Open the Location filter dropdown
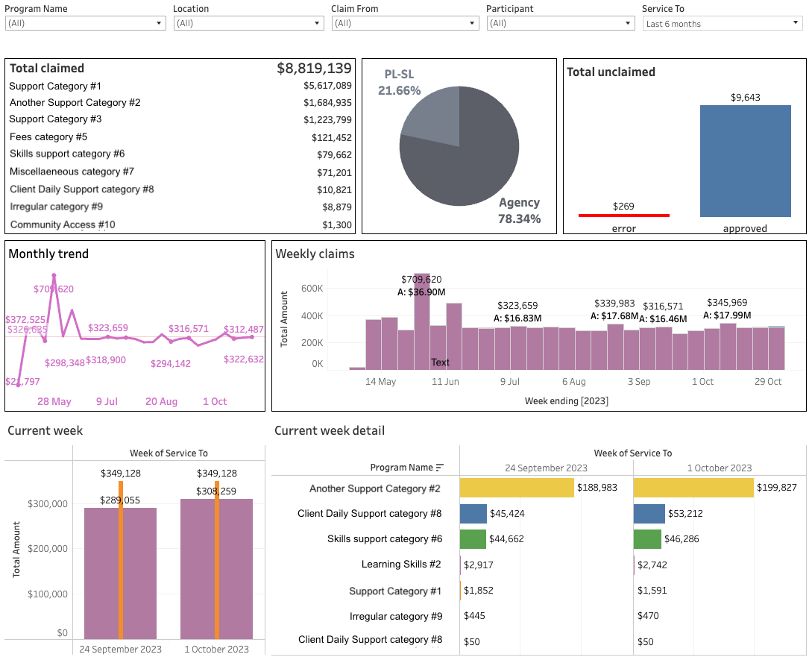 316,23
